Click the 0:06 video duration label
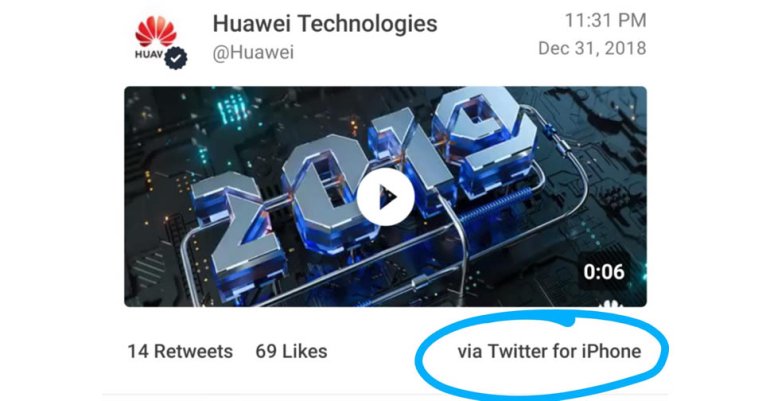 [604, 271]
